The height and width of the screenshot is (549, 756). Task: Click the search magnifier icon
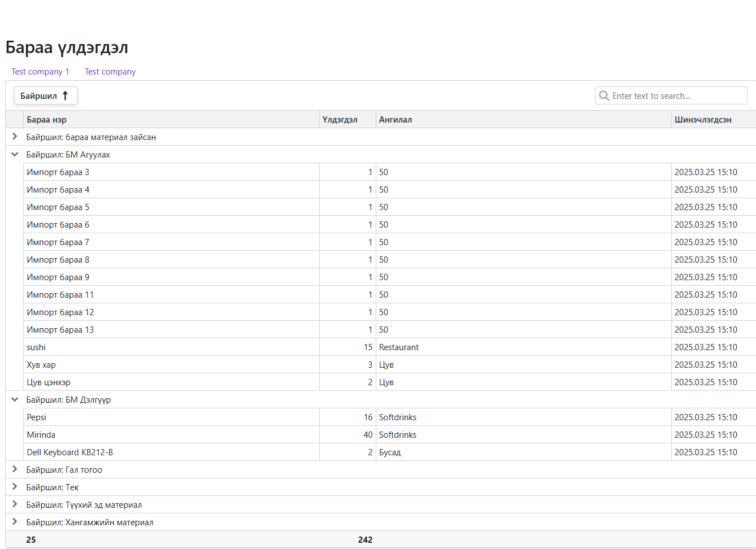pyautogui.click(x=604, y=96)
